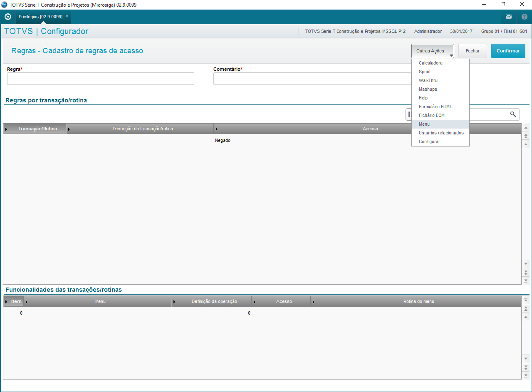
Task: Open the mail envelope icon
Action: pos(509,17)
